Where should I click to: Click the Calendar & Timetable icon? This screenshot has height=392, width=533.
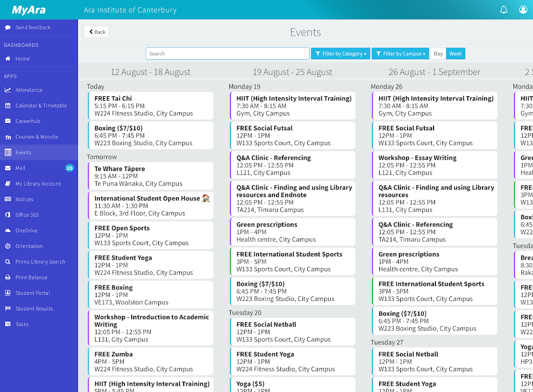click(7, 106)
